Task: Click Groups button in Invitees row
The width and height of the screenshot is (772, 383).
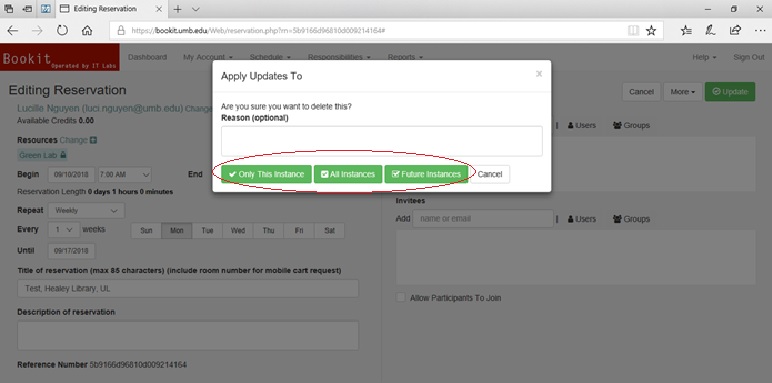Action: coord(631,219)
